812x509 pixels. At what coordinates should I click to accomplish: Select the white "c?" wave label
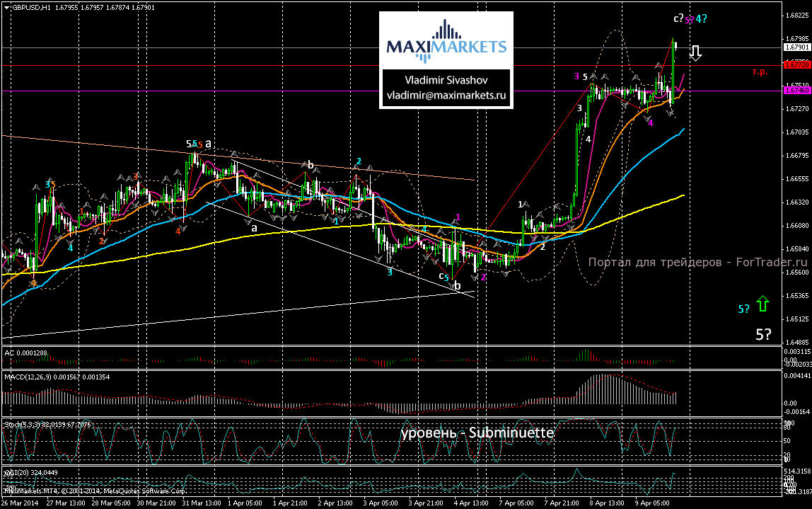[678, 18]
